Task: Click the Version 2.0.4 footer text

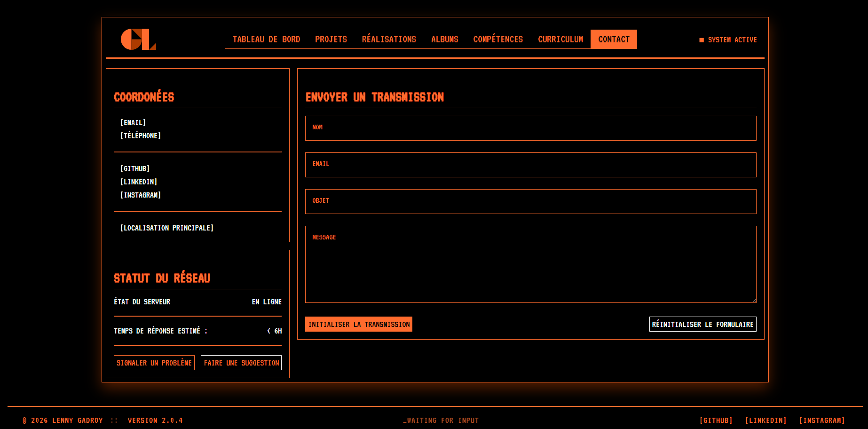Action: tap(155, 421)
